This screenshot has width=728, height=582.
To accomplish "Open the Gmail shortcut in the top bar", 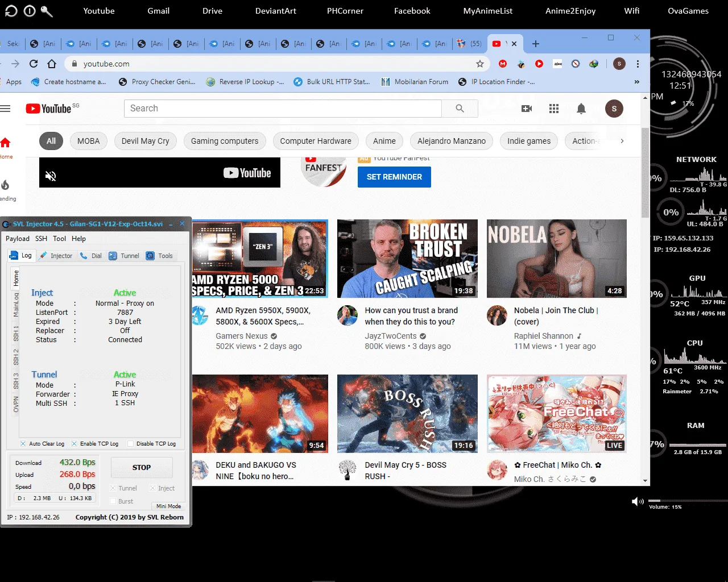I will coord(159,11).
